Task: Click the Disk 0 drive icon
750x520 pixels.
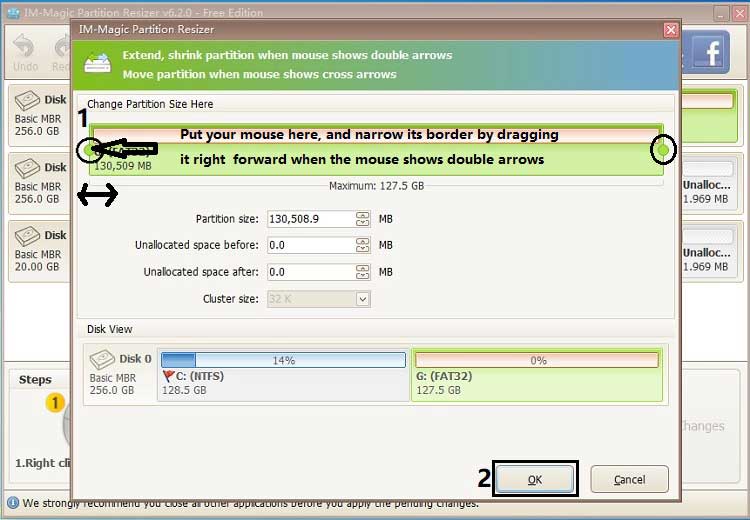Action: 102,360
